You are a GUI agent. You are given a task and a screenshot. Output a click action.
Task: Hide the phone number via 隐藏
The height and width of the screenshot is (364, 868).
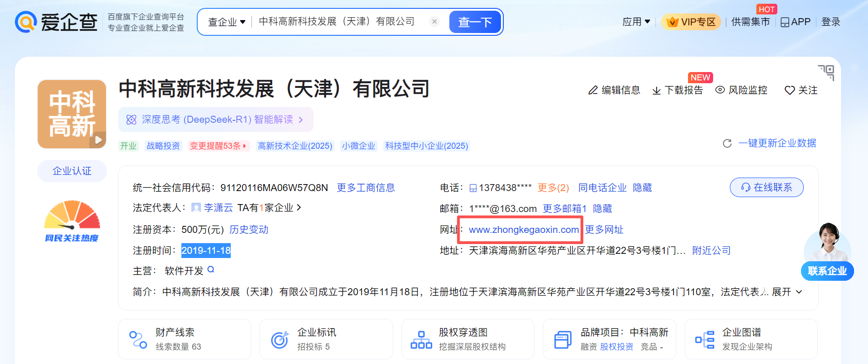click(x=642, y=188)
